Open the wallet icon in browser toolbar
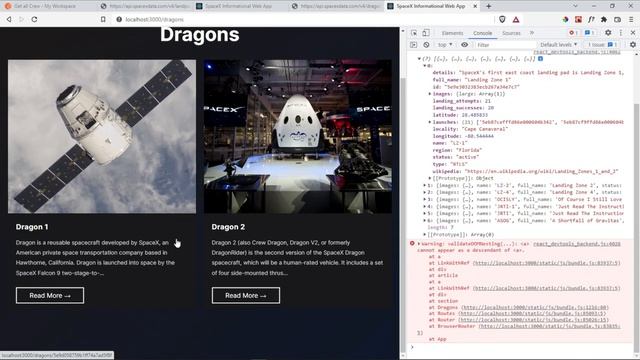The width and height of the screenshot is (640, 360). pos(617,19)
